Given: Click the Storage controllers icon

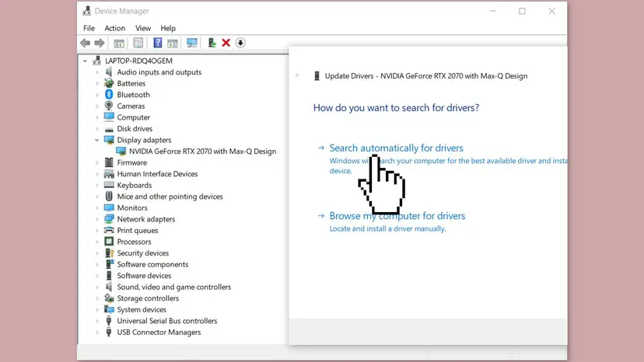Looking at the screenshot, I should [109, 298].
